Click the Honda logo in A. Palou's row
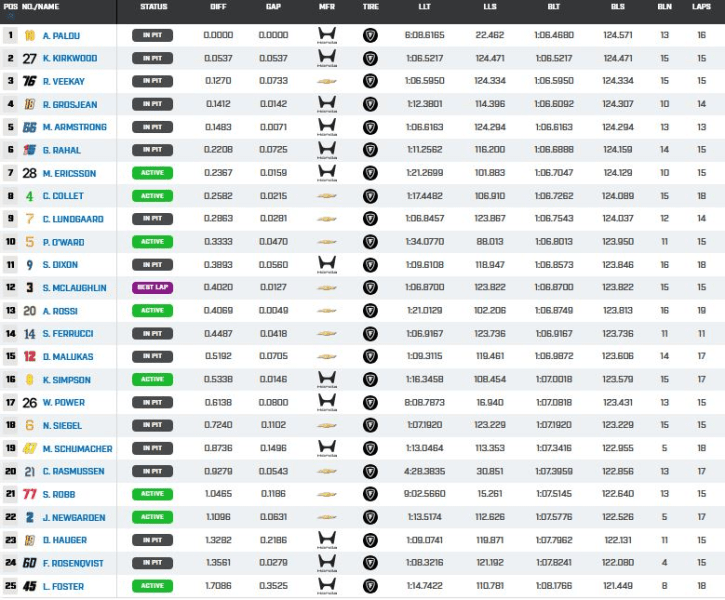Screen dimensions: 725x600 [x=327, y=36]
